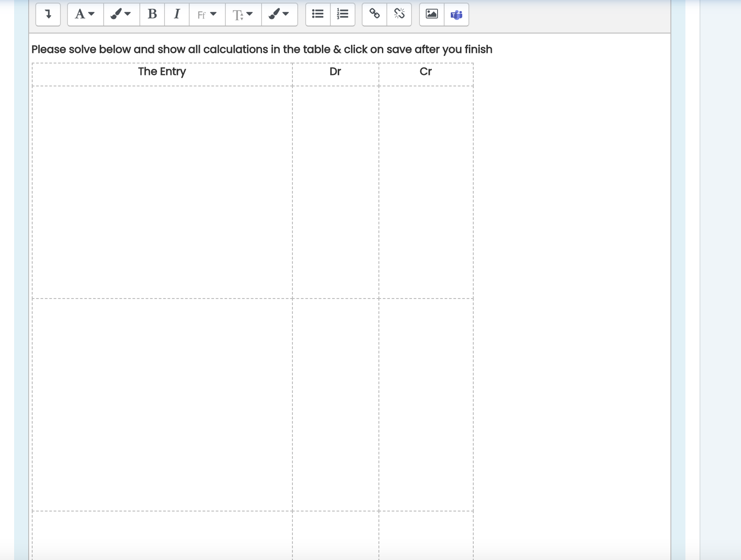Click the Microsoft Teams icon
Image resolution: width=741 pixels, height=560 pixels.
click(457, 14)
